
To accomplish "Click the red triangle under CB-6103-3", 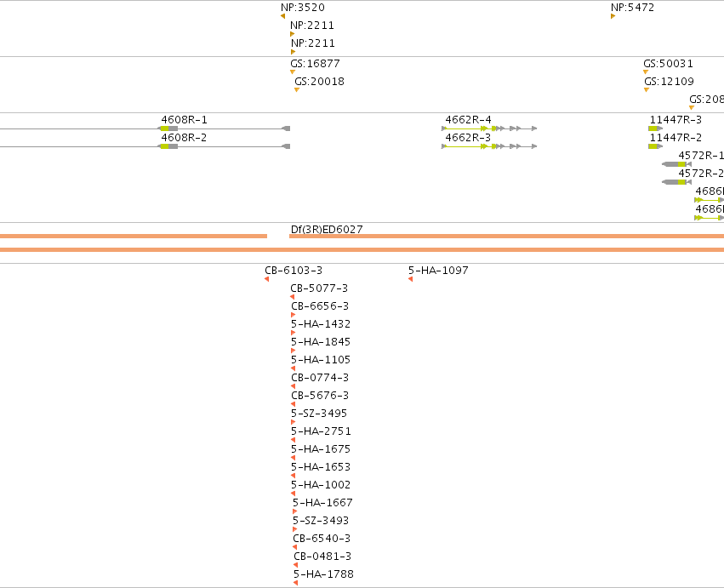I will (266, 279).
